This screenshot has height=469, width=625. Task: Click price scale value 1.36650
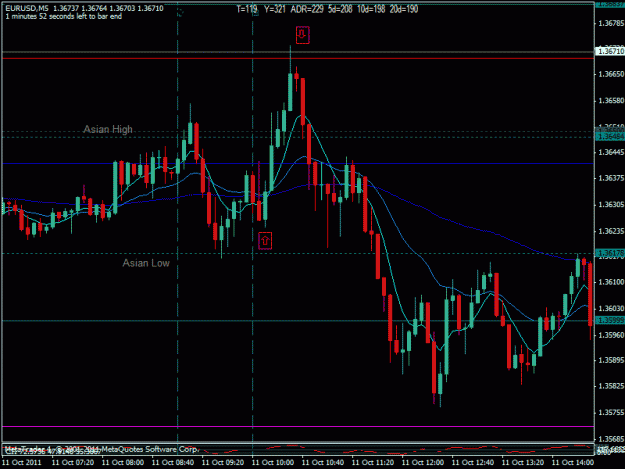tap(611, 74)
